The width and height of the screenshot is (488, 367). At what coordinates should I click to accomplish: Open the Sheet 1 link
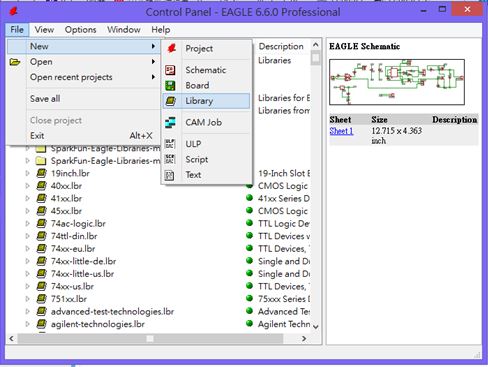(341, 131)
